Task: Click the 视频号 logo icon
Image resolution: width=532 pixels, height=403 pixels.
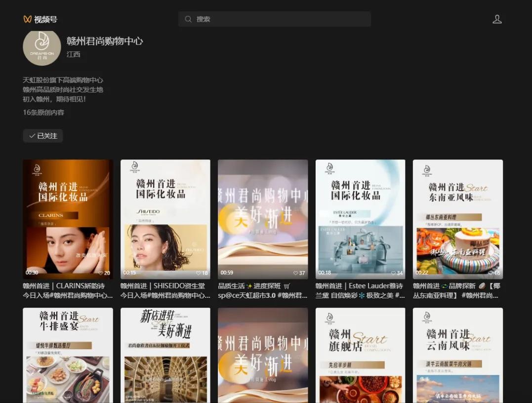Action: point(28,19)
